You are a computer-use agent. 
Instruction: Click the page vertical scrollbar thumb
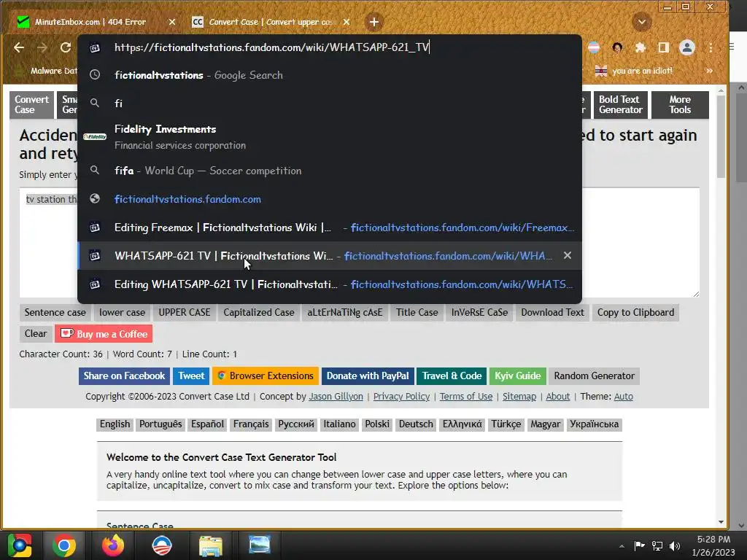pyautogui.click(x=721, y=136)
